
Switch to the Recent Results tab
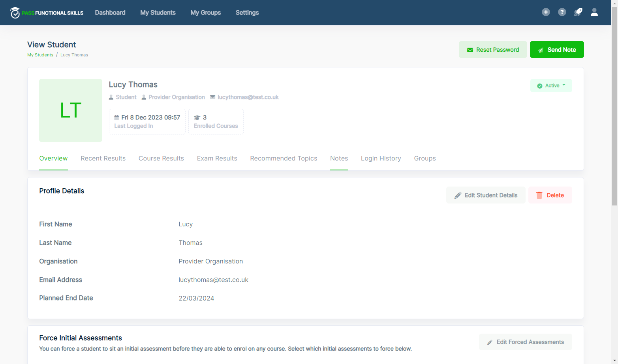tap(103, 158)
